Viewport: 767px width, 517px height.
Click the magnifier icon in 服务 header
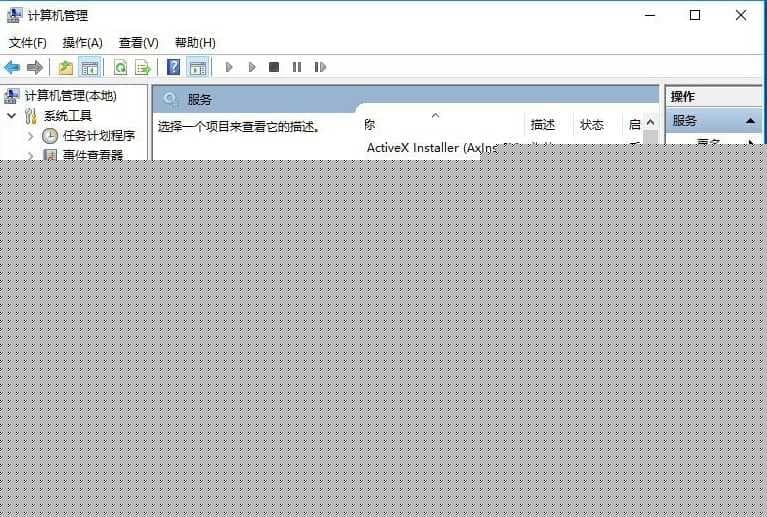[170, 99]
